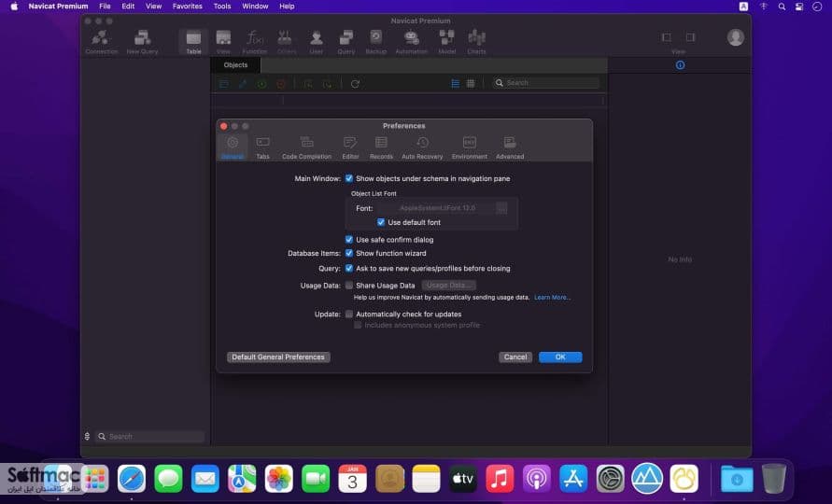Viewport: 832px width, 504px height.
Task: Select the Tabs preferences icon
Action: click(x=262, y=147)
